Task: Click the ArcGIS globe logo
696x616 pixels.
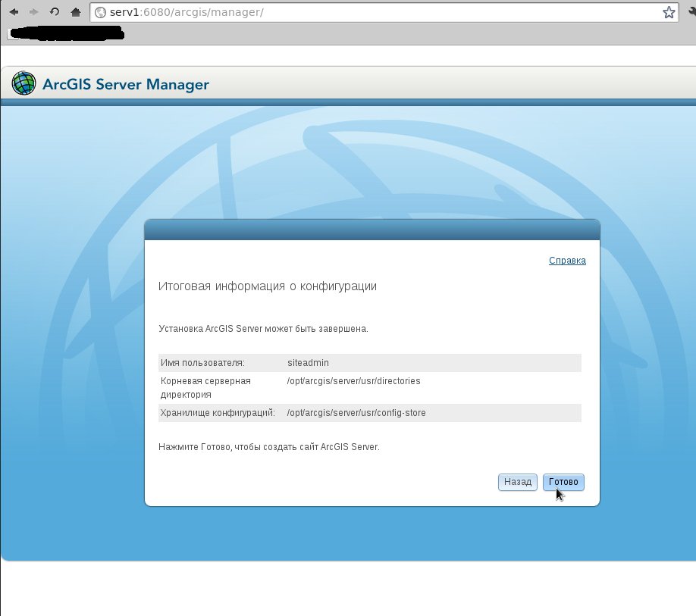Action: (x=24, y=83)
